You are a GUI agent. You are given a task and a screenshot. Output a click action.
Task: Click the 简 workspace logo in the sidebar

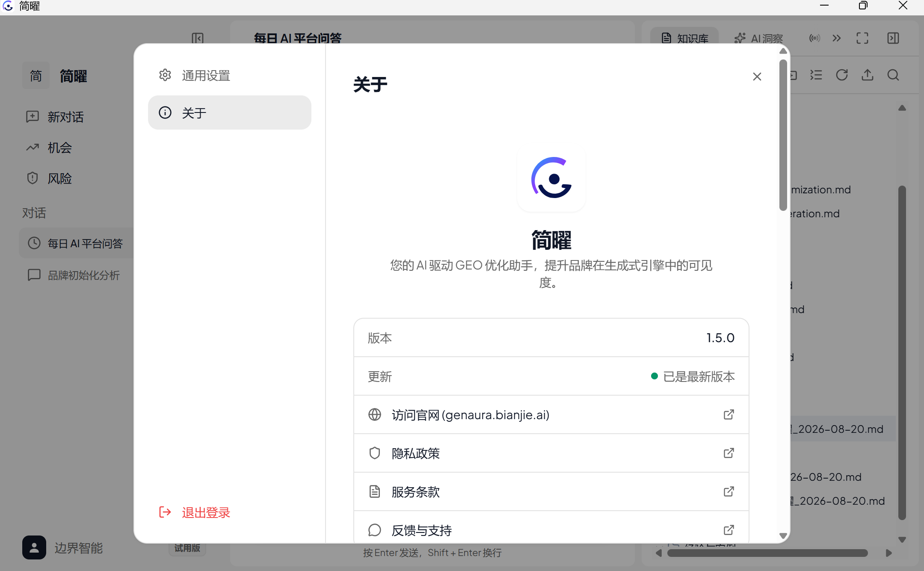[x=36, y=76]
